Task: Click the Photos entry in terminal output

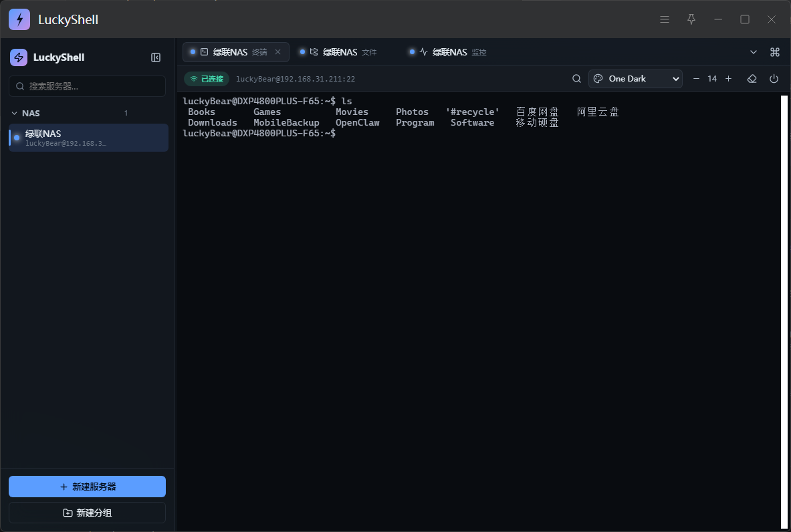Action: [x=412, y=112]
